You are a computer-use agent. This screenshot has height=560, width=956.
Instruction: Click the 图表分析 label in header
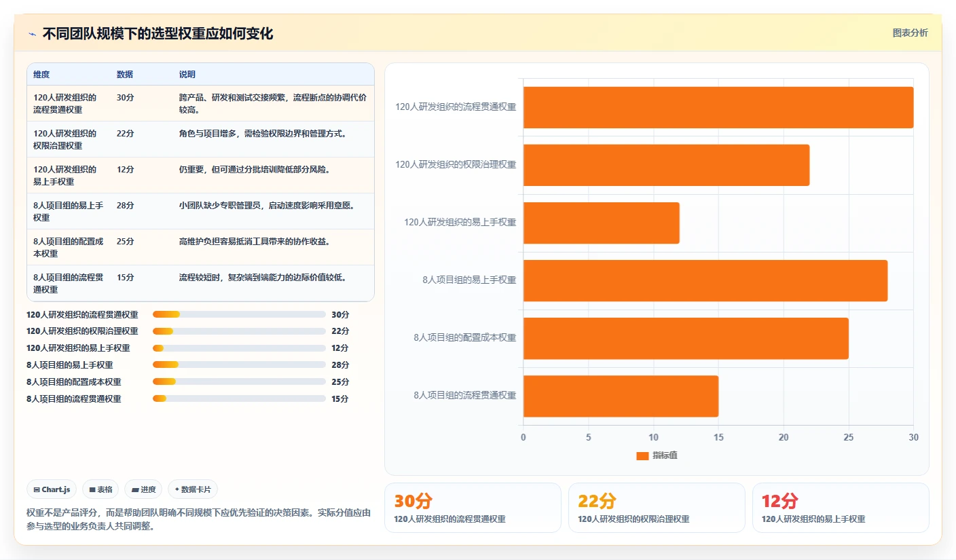pyautogui.click(x=910, y=33)
